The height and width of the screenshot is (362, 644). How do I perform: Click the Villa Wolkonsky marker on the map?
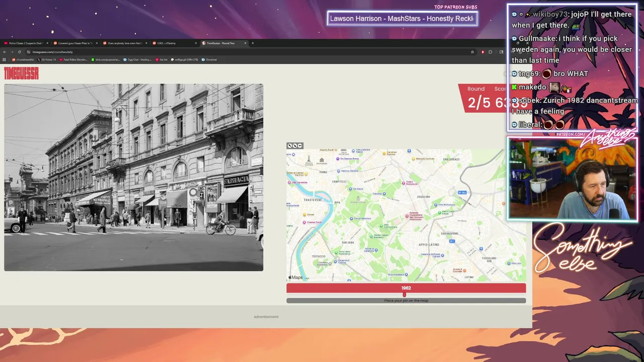pos(436,205)
